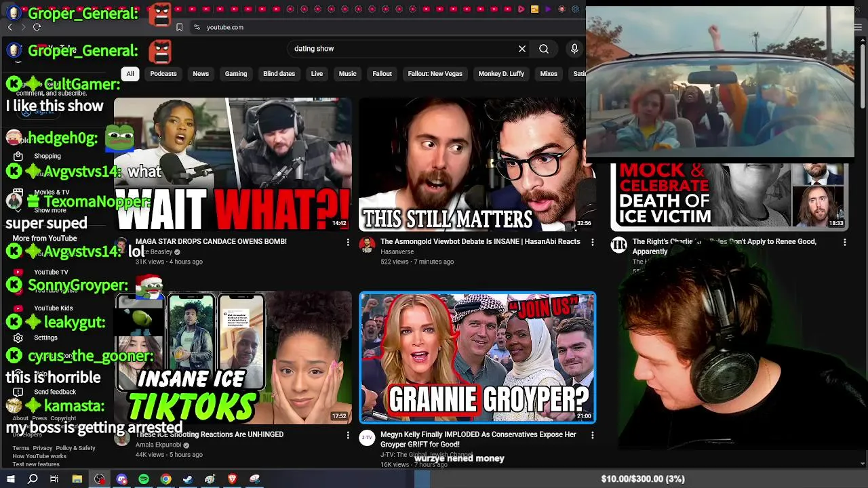Open File Explorer from the taskbar
868x488 pixels.
(x=77, y=479)
